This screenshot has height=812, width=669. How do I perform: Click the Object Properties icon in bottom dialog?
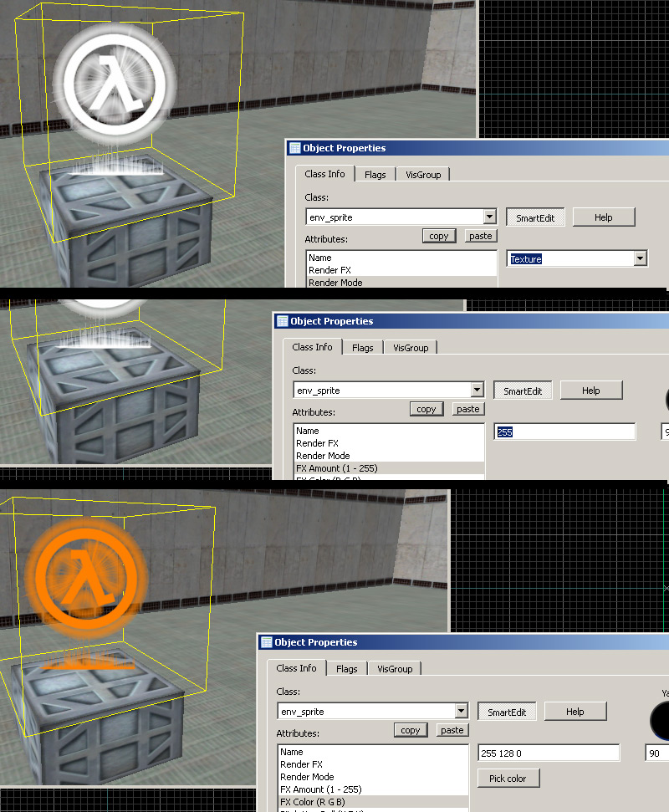click(267, 642)
